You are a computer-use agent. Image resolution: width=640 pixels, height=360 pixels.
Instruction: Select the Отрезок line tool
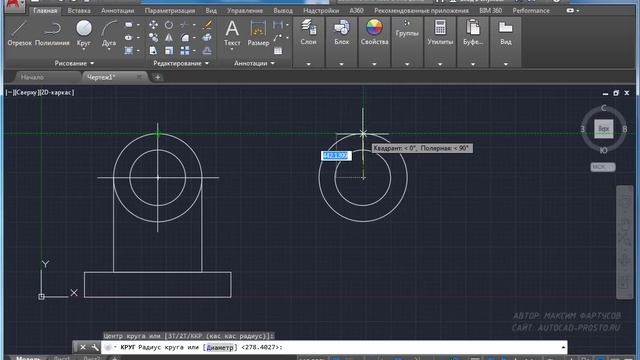(19, 33)
